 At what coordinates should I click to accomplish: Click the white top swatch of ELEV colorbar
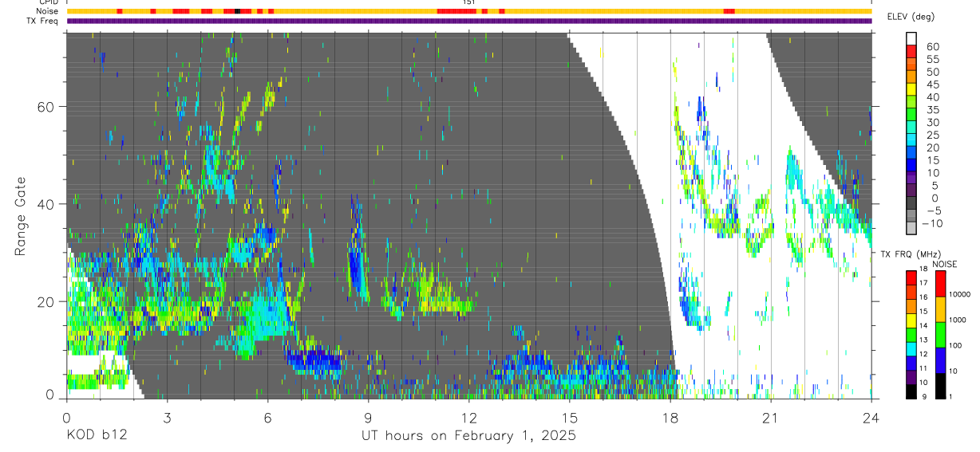(x=911, y=39)
